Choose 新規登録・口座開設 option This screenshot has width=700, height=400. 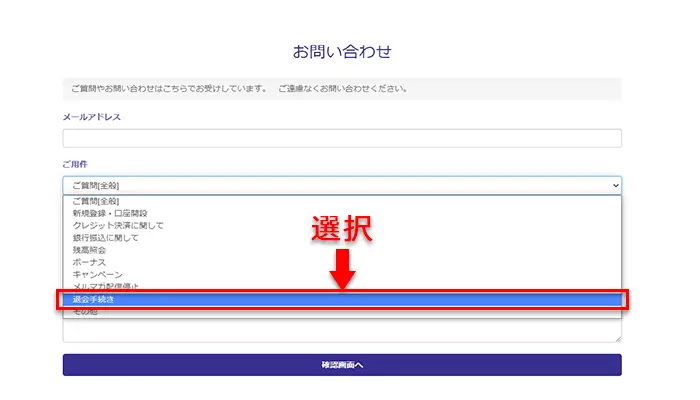(110, 214)
